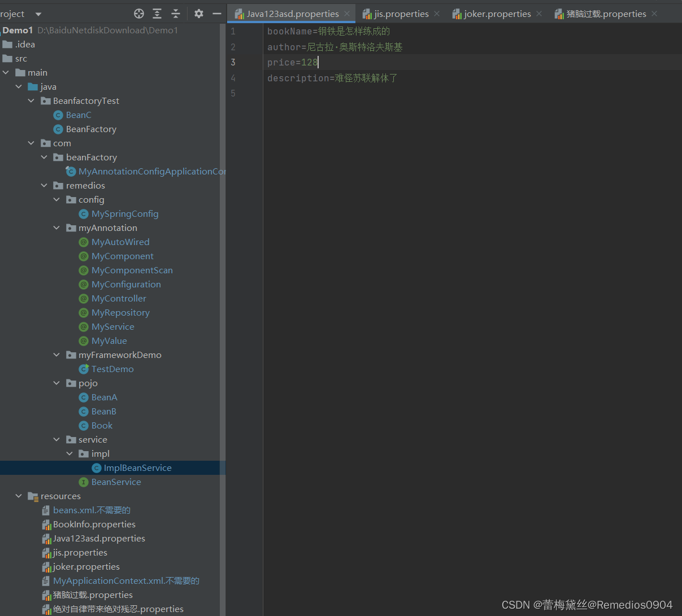Viewport: 682px width, 616px height.
Task: Click the BeanB class icon
Action: click(x=84, y=412)
